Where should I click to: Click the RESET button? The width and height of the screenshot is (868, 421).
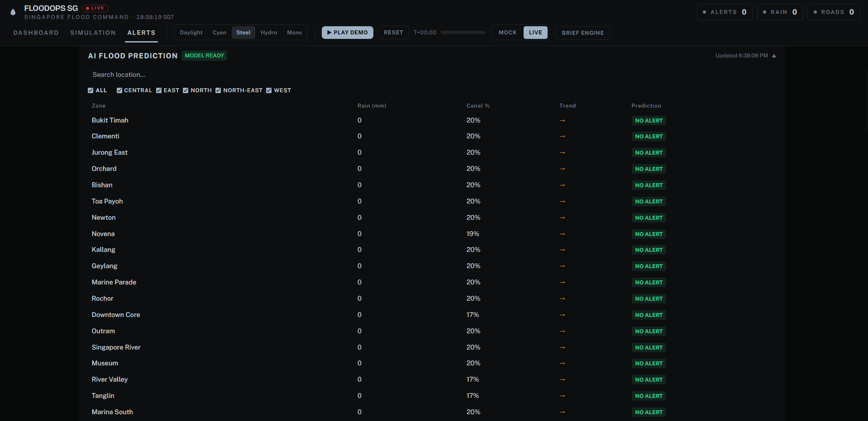[393, 33]
